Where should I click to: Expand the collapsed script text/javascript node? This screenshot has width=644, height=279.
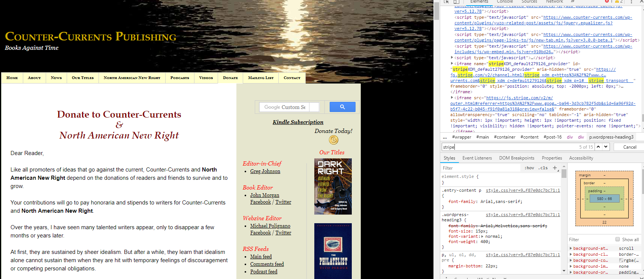(452, 58)
